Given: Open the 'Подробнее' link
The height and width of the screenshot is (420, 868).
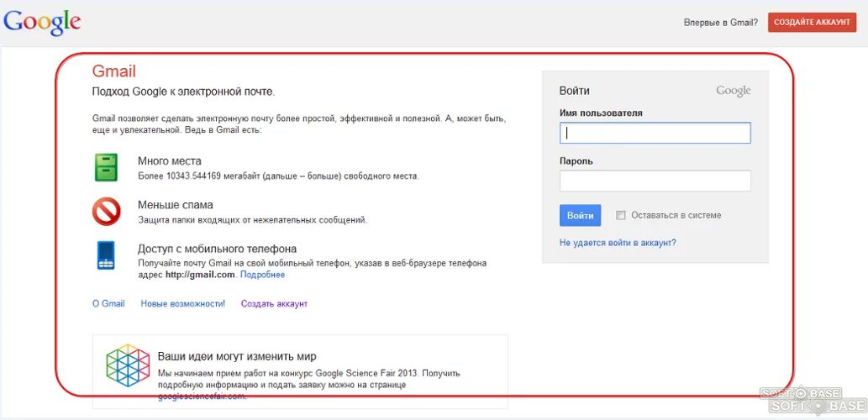Looking at the screenshot, I should pos(263,275).
